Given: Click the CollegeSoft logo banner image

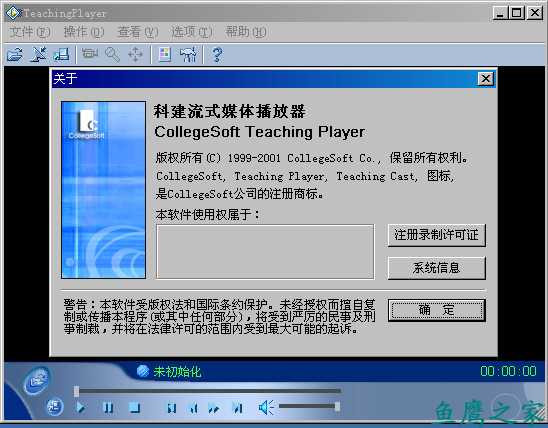Looking at the screenshot, I should [x=103, y=190].
